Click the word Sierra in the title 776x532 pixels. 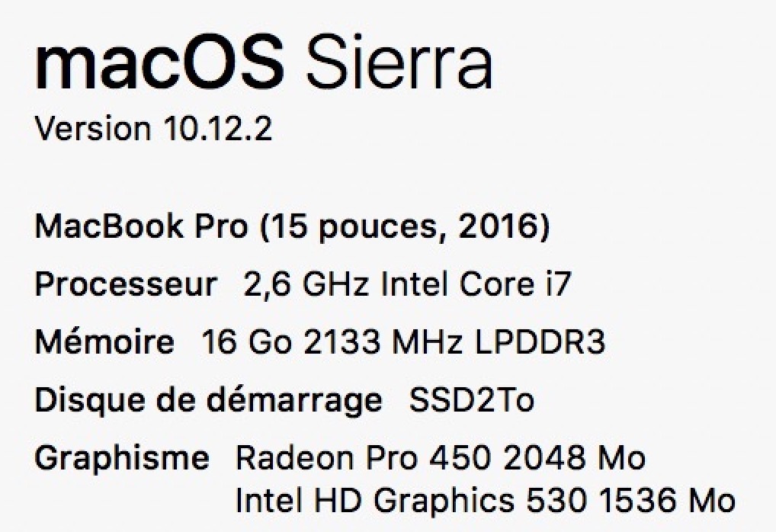tap(399, 62)
